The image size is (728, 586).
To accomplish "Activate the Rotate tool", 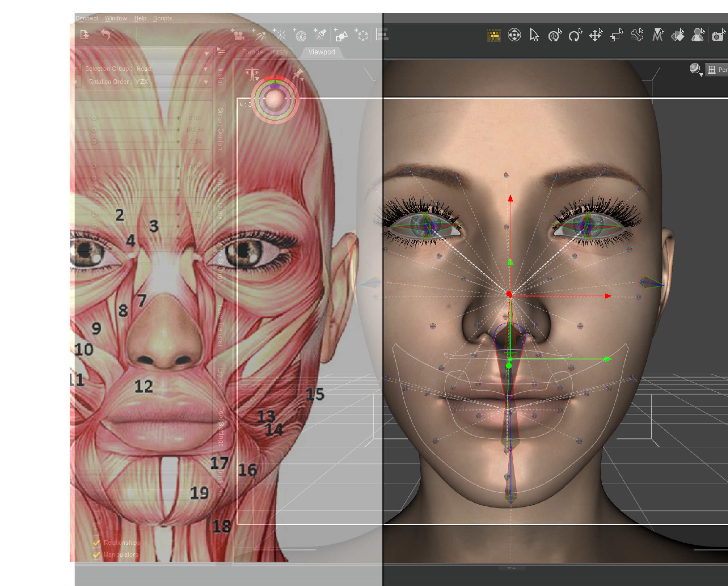I will 575,35.
